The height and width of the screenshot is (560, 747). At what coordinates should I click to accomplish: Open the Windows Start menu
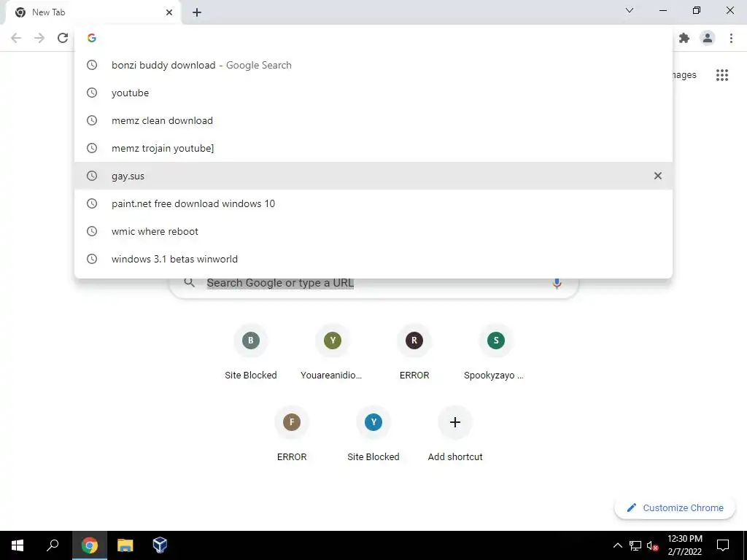[18, 545]
